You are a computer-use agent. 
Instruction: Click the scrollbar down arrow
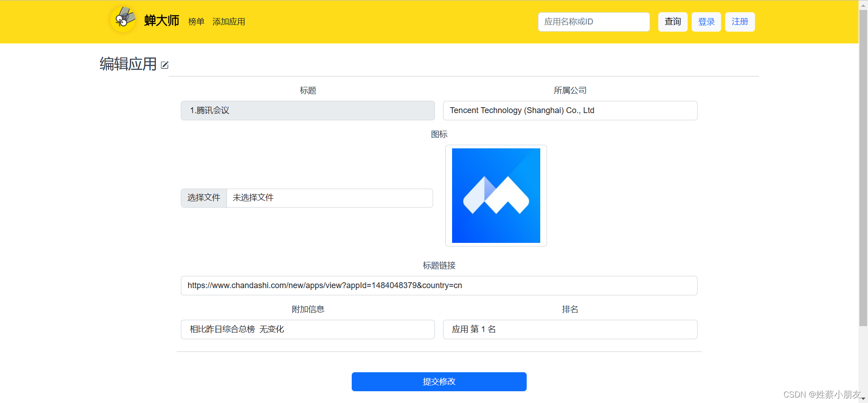click(x=863, y=399)
